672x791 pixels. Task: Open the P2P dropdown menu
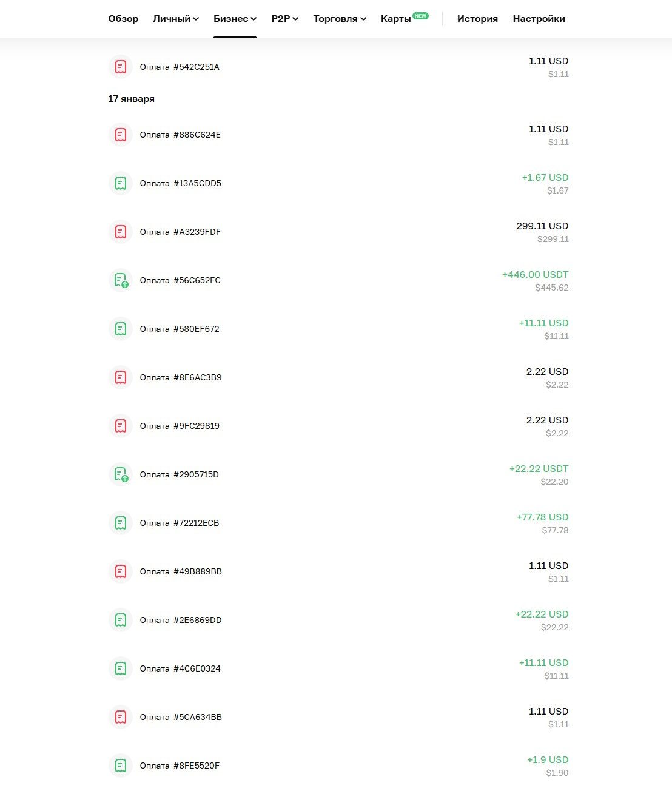click(x=284, y=19)
